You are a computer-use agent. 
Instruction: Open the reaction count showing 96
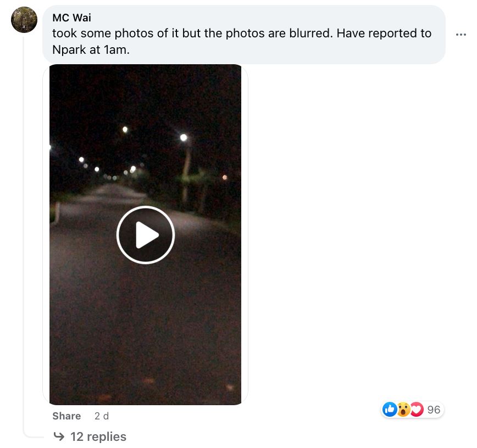[434, 410]
